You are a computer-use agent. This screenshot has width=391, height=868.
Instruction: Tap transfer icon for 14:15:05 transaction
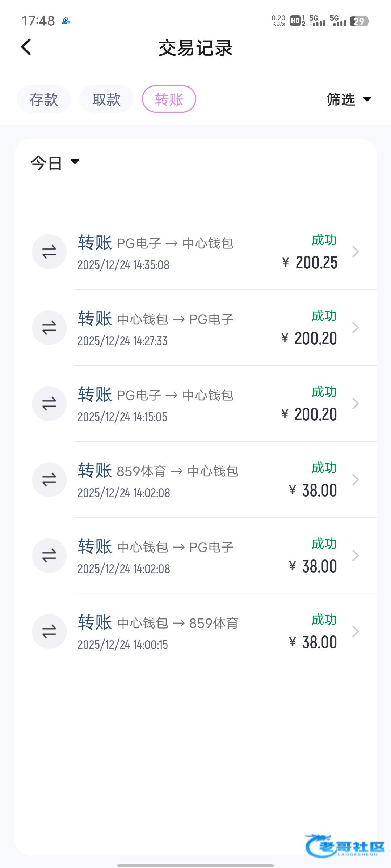click(49, 404)
